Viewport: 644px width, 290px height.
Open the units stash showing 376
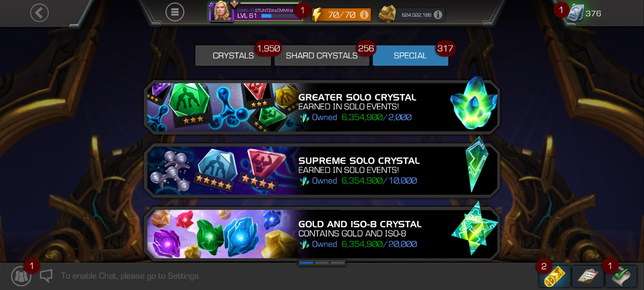click(x=584, y=13)
